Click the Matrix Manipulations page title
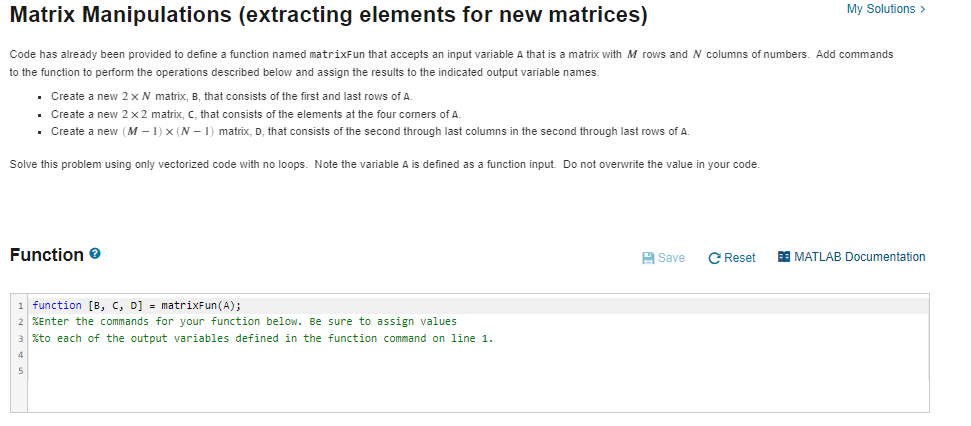Screen dimensions: 971x426 [x=329, y=14]
